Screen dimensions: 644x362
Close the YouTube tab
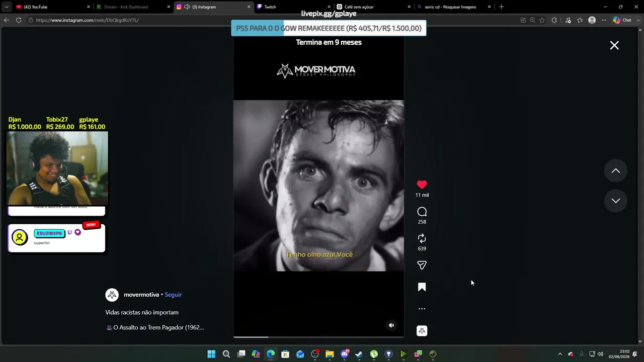89,7
